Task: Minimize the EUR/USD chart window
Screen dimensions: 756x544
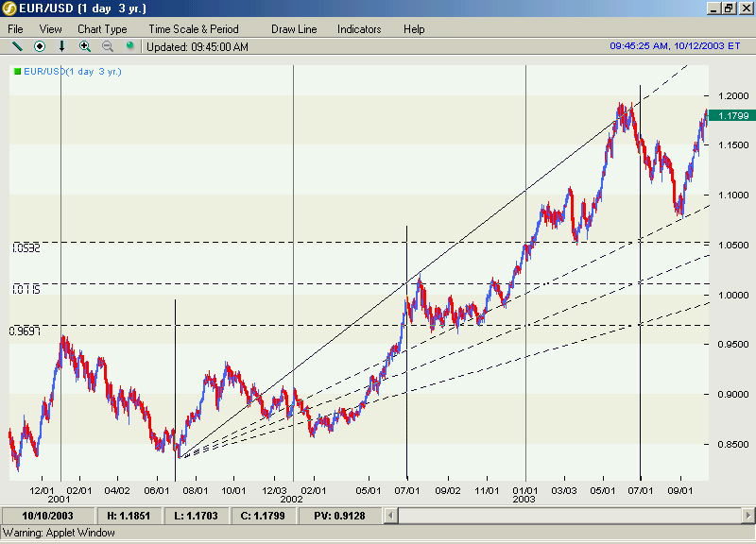Action: (x=714, y=8)
